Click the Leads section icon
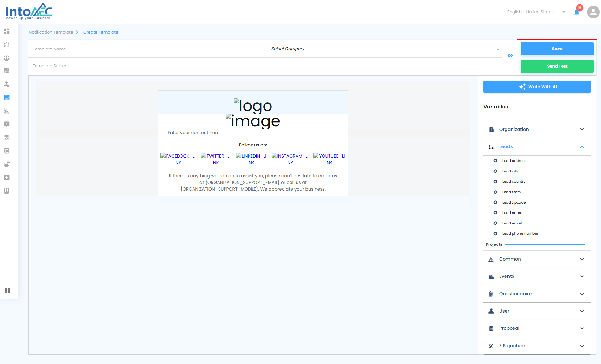 [x=491, y=146]
